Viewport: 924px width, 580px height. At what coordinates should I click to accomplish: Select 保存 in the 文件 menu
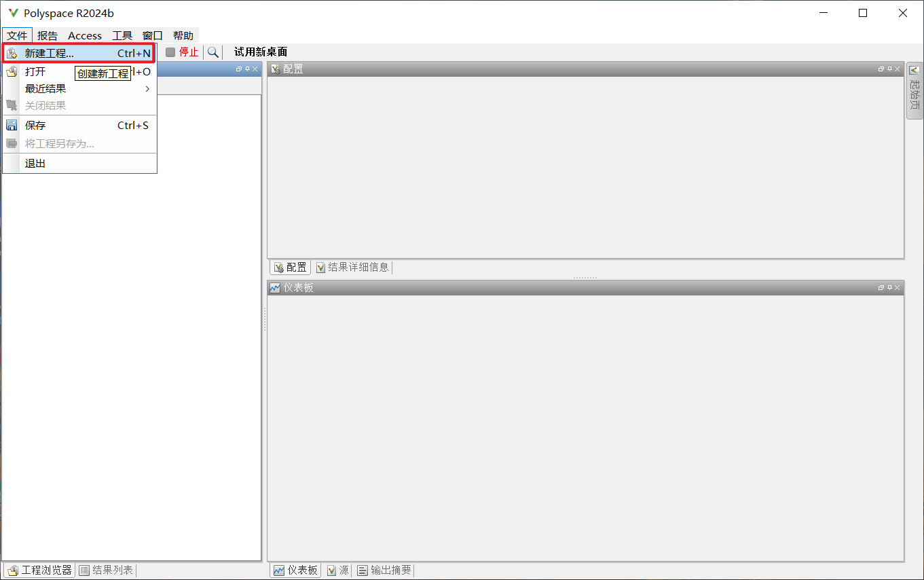point(79,125)
